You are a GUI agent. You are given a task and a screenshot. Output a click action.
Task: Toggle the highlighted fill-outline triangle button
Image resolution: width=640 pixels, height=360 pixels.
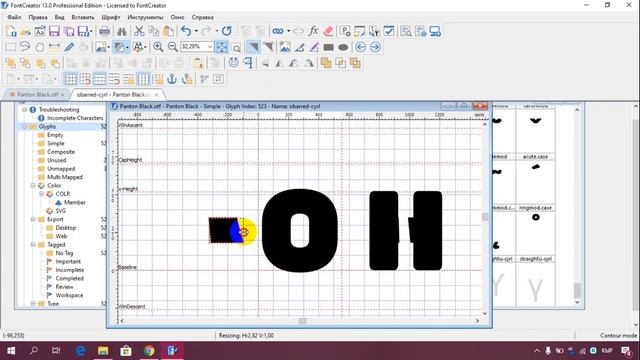253,47
